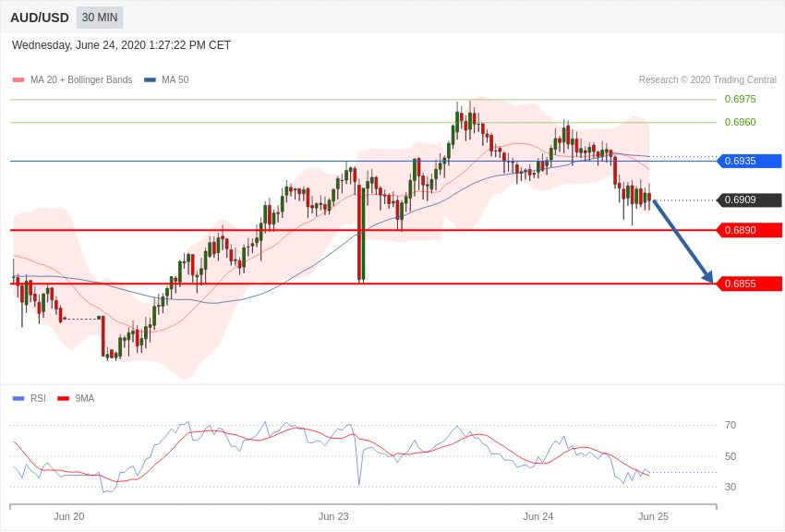Click the Jun 20 date axis label
The height and width of the screenshot is (532, 785).
(x=69, y=516)
